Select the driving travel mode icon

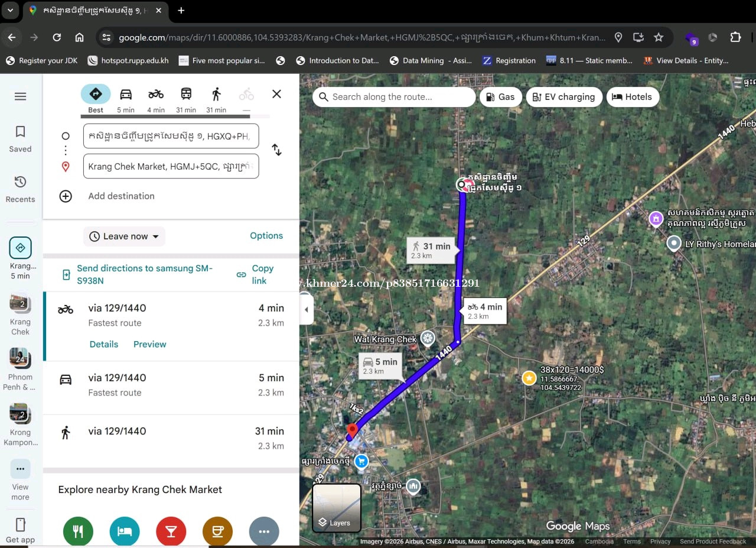click(x=126, y=95)
